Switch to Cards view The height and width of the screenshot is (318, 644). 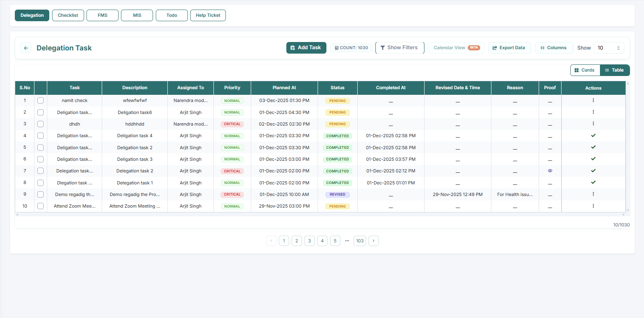585,70
